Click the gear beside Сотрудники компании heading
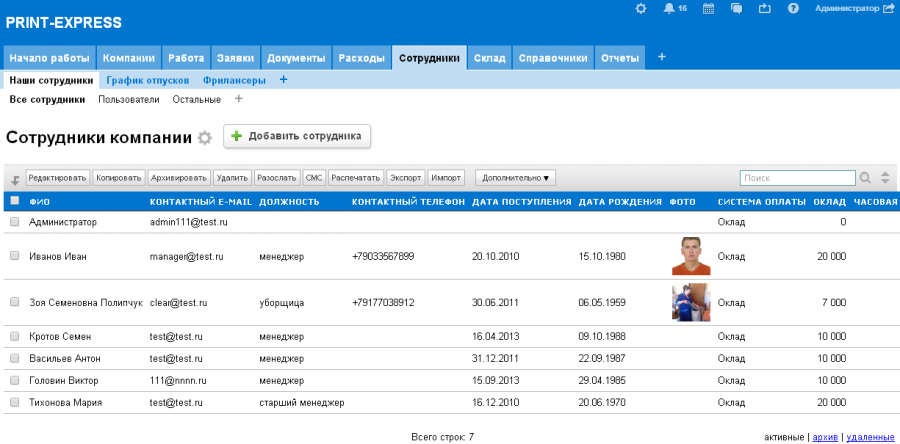 point(205,138)
